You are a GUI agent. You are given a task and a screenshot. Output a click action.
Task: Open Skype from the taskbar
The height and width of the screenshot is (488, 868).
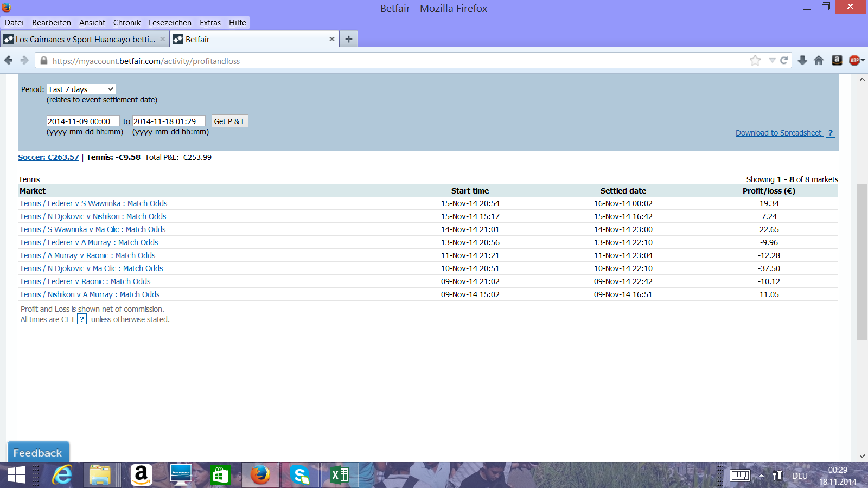click(300, 476)
